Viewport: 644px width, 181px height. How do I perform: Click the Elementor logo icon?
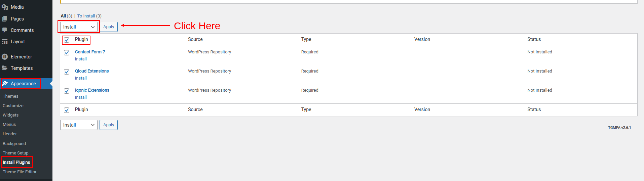[x=5, y=57]
